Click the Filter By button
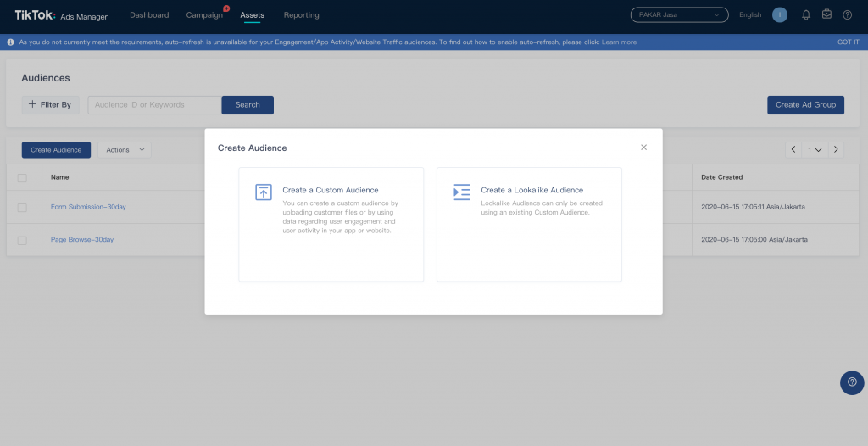The height and width of the screenshot is (446, 868). pyautogui.click(x=50, y=104)
